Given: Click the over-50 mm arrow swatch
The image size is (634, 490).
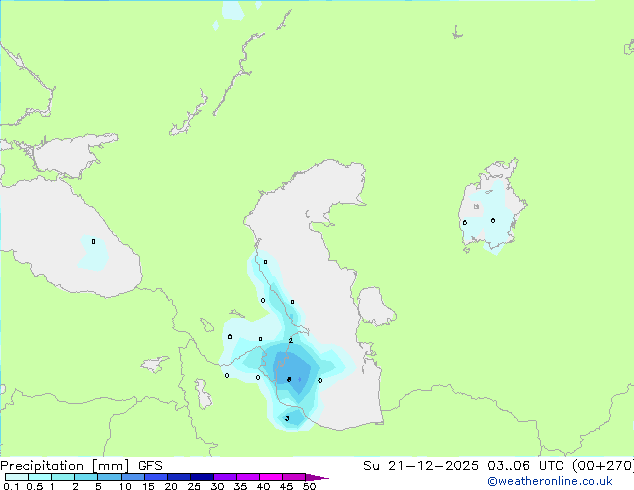Looking at the screenshot, I should (317, 477).
